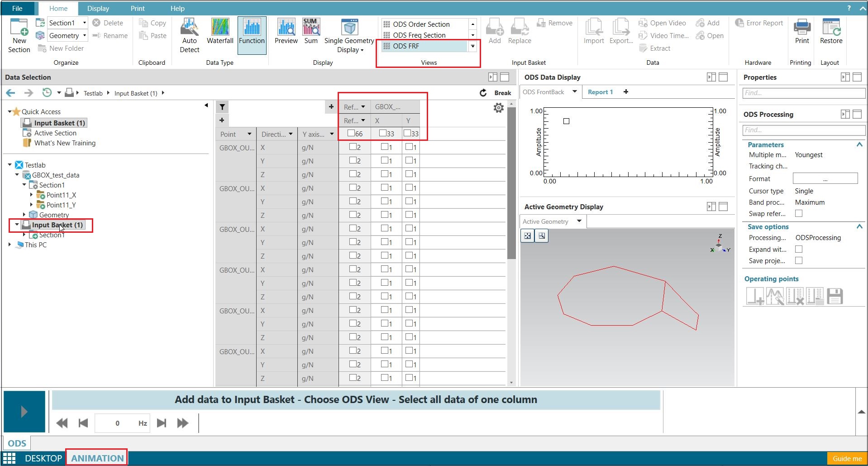The height and width of the screenshot is (466, 868).
Task: Click the Break button
Action: pos(502,92)
